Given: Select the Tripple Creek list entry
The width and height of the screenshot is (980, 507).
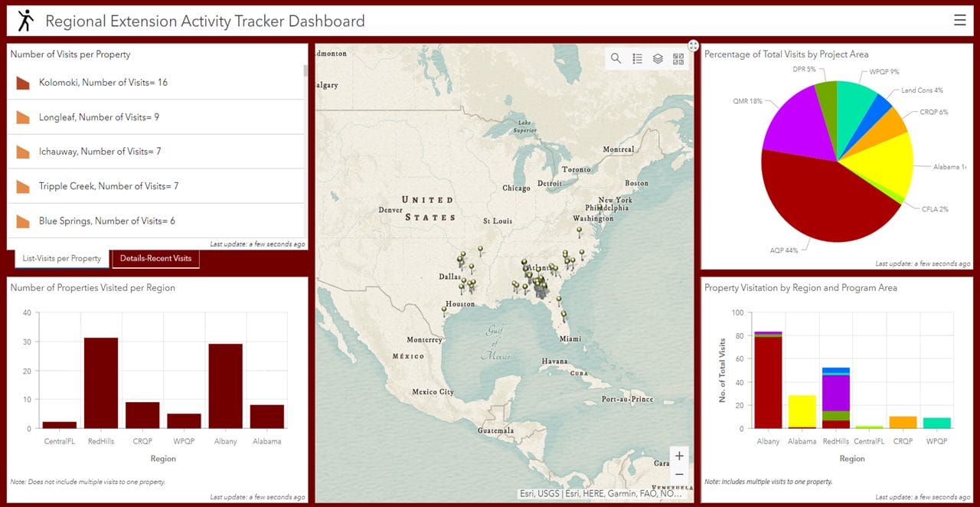Looking at the screenshot, I should coord(109,186).
